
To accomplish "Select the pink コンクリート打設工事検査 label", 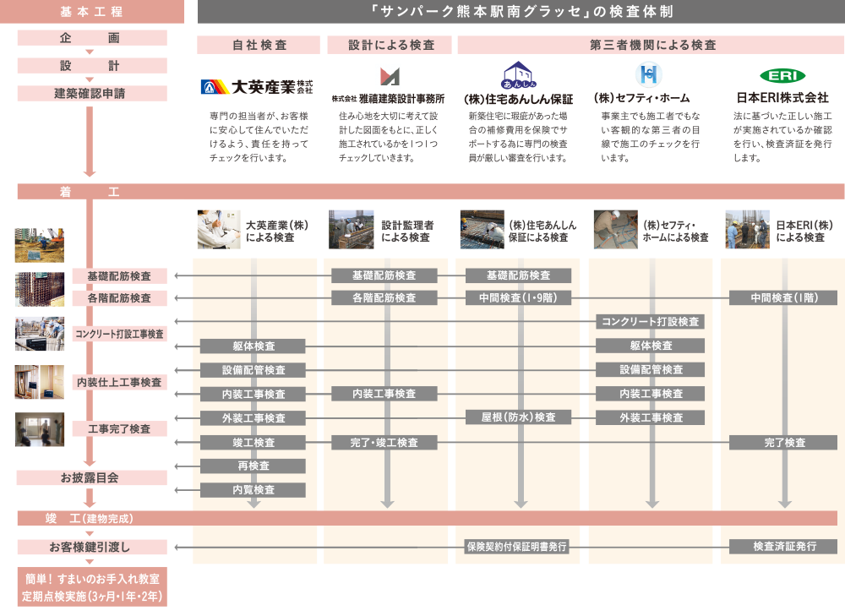I will [120, 334].
